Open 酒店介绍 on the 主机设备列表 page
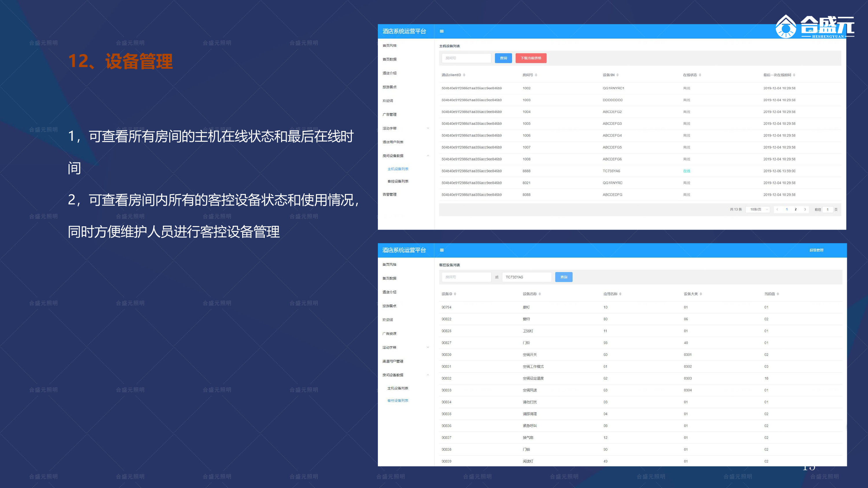868x488 pixels. pyautogui.click(x=389, y=73)
